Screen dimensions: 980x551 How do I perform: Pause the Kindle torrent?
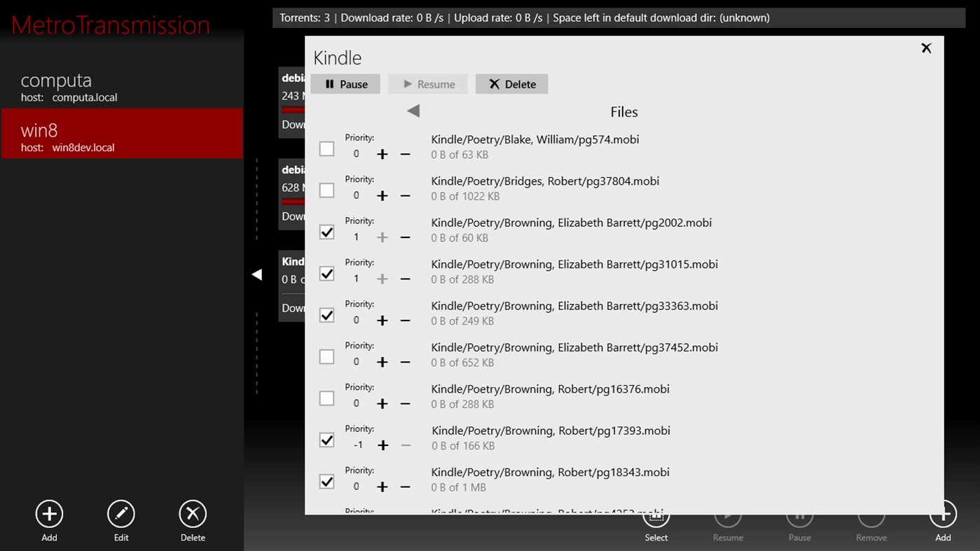click(x=345, y=84)
